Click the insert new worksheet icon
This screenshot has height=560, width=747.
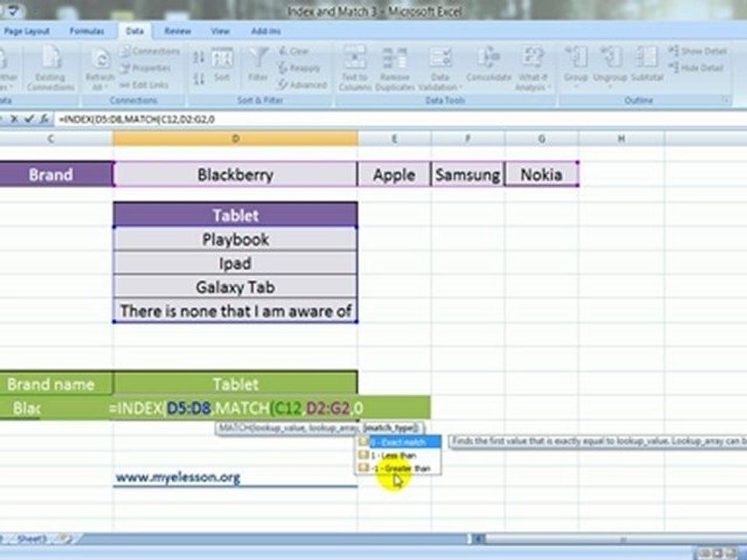click(65, 538)
